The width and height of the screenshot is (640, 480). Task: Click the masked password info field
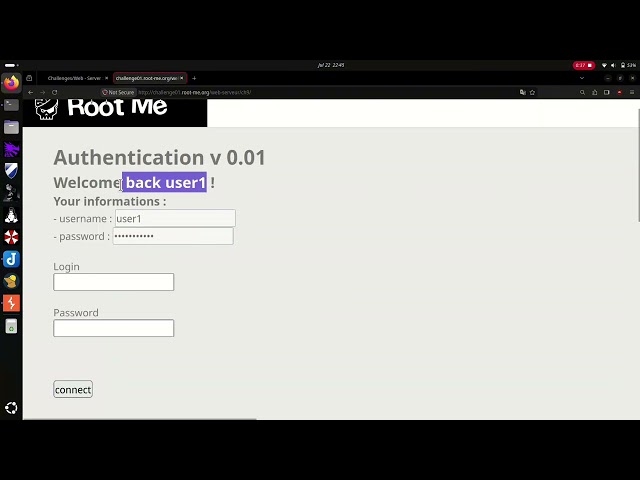tap(173, 236)
